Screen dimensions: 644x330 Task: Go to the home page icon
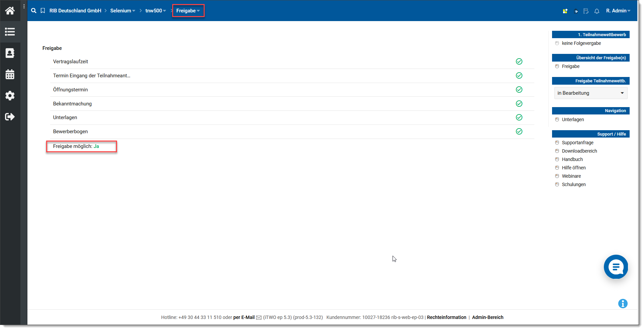pos(10,11)
